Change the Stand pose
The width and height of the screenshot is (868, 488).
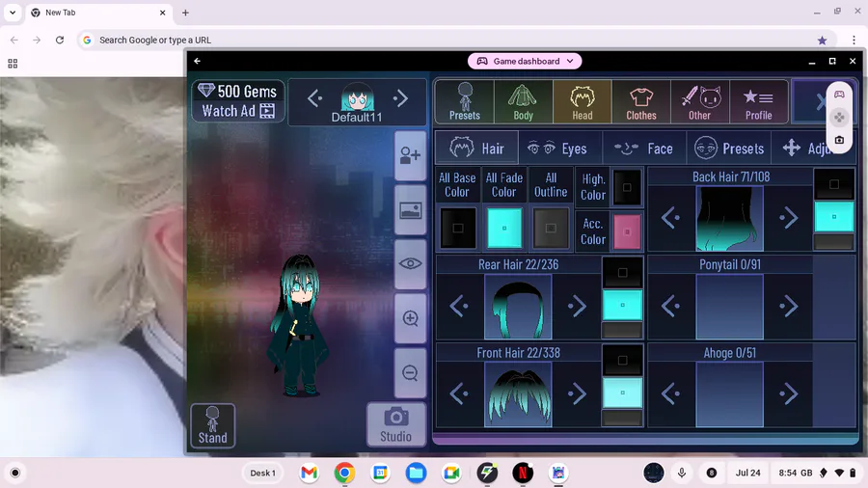[x=212, y=425]
